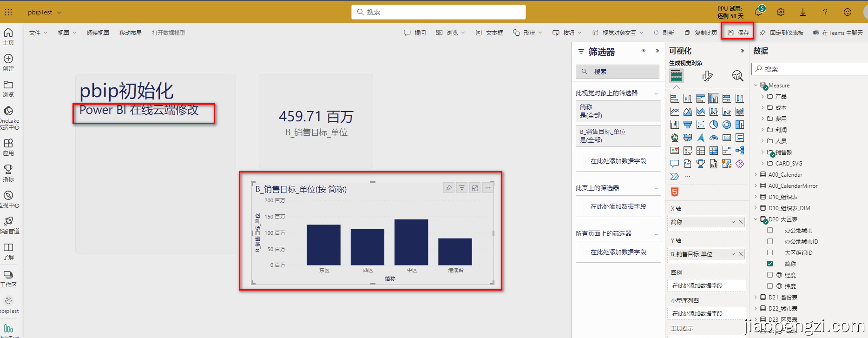The image size is (868, 338).
Task: Insert the filled map visual
Action: (x=688, y=138)
